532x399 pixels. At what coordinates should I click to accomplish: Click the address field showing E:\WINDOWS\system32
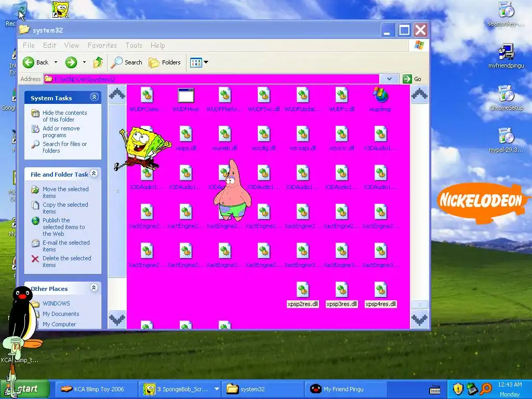[211, 79]
